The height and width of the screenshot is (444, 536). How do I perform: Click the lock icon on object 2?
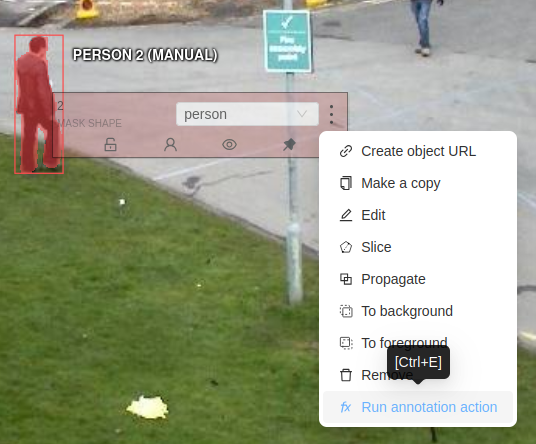pyautogui.click(x=110, y=145)
